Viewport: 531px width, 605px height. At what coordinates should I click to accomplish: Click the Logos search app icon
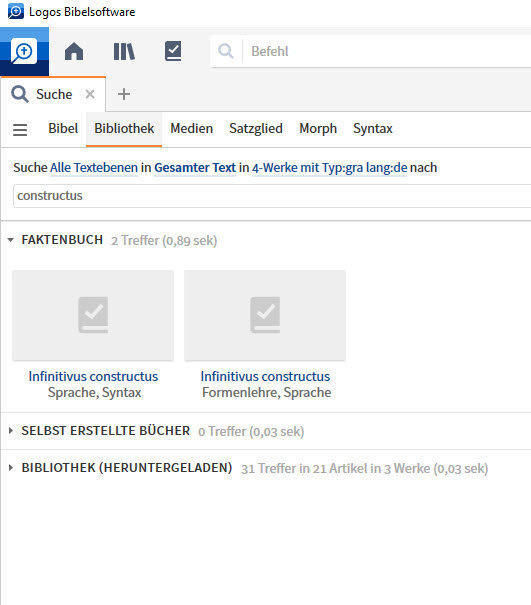24,51
